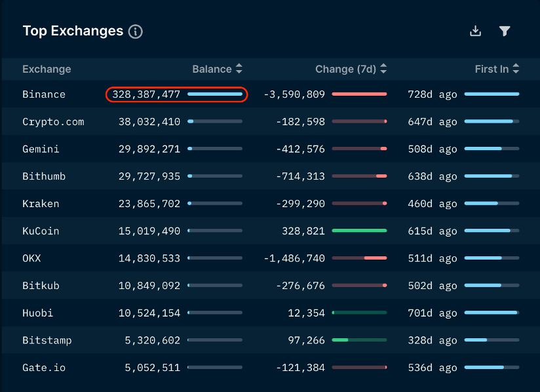The image size is (540, 392).
Task: Click Huobi change value 12,354
Action: click(307, 313)
